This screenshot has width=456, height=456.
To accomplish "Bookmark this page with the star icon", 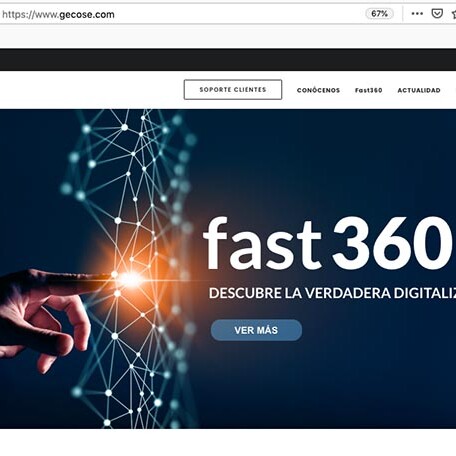I will (x=454, y=14).
